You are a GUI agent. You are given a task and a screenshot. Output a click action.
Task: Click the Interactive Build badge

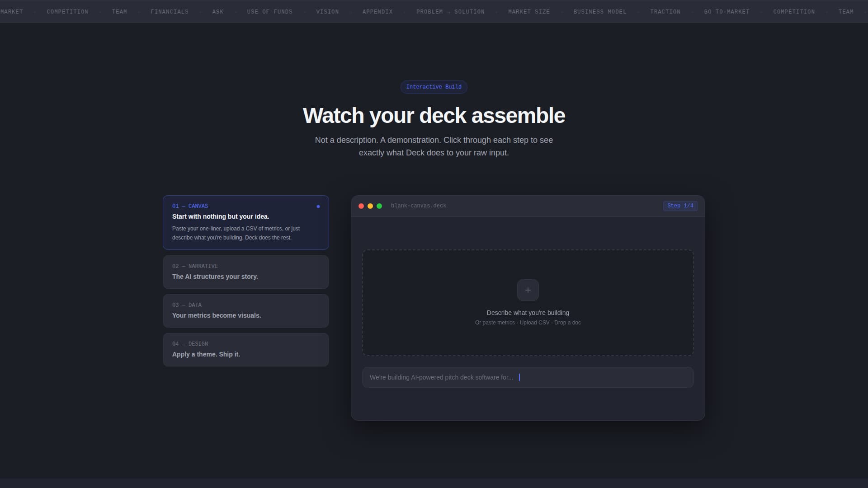tap(434, 87)
